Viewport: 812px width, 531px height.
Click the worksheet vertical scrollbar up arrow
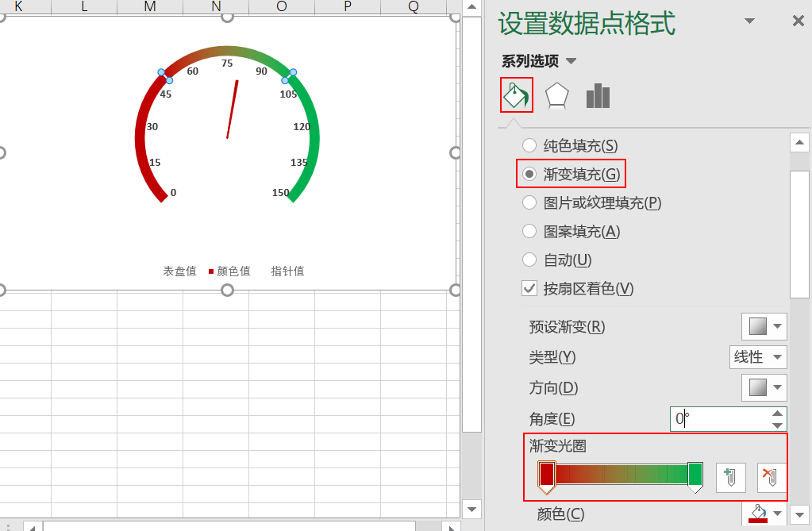click(471, 7)
